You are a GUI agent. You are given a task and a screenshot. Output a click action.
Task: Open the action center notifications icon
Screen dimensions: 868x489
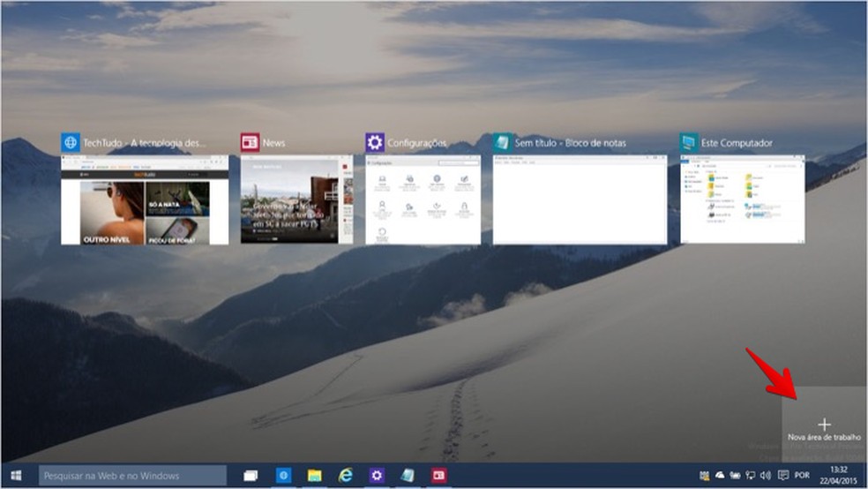tap(782, 475)
